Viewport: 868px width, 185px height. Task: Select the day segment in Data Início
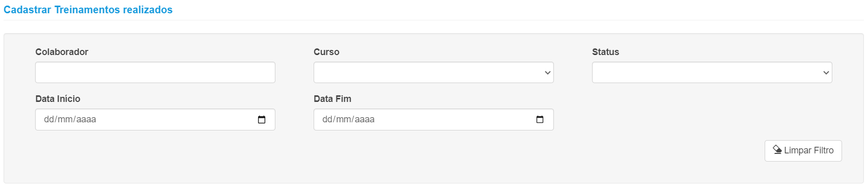point(49,120)
